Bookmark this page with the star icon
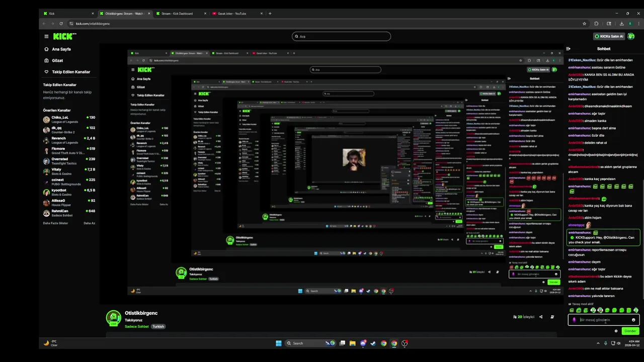 (584, 24)
